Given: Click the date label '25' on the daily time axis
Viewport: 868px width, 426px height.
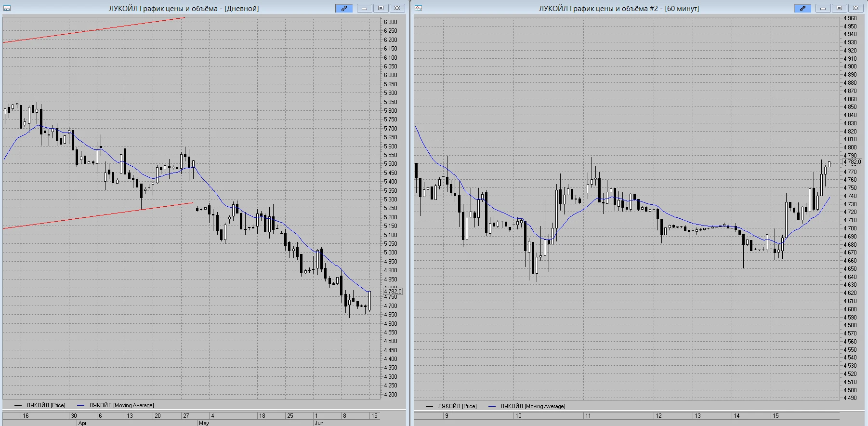Looking at the screenshot, I should point(290,415).
